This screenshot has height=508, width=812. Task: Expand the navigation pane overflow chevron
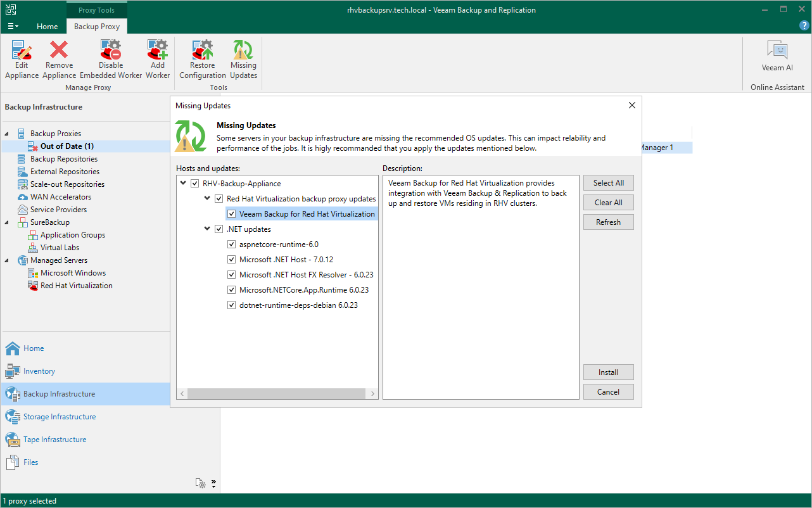(x=214, y=483)
